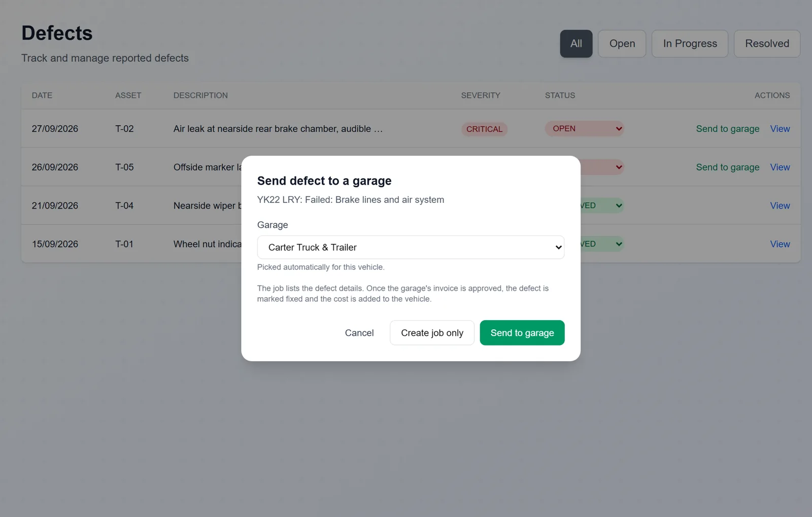Click the DATE column header
Screen dimensions: 812x517
[x=42, y=95]
